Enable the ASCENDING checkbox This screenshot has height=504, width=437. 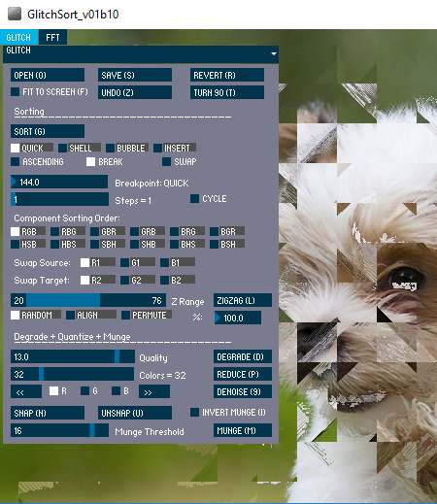(15, 161)
